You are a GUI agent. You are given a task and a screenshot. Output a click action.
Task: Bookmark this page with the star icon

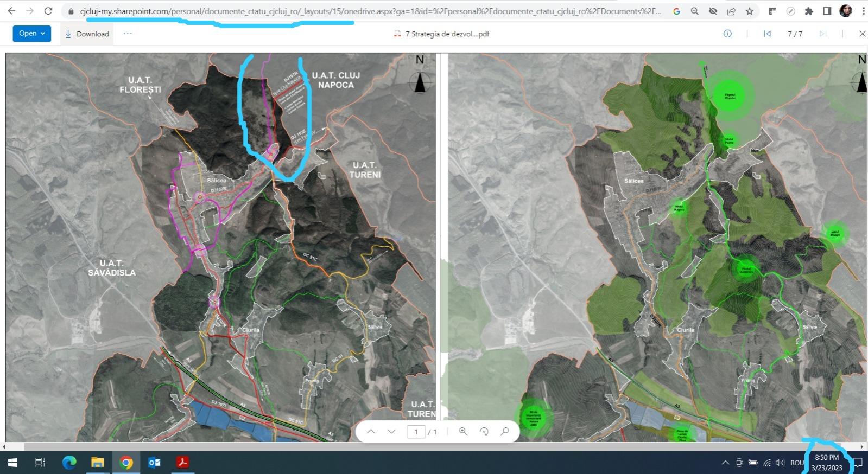pos(750,11)
